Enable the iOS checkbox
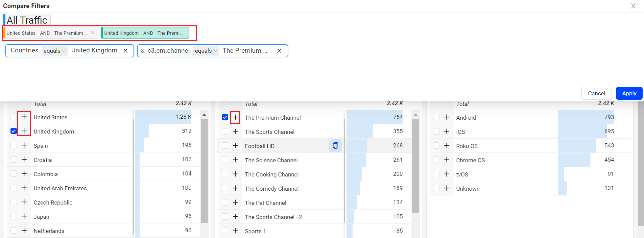Screen dimensions: 644x238 coord(436,132)
